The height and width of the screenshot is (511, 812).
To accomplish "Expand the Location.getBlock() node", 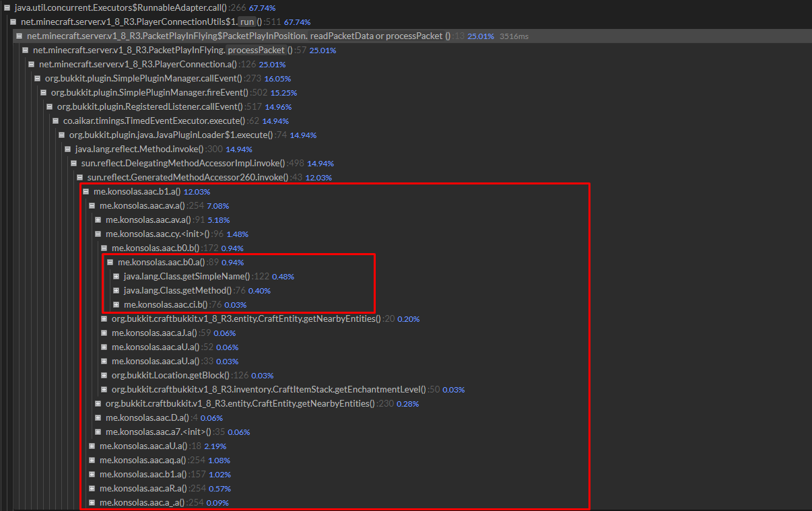I will coord(104,375).
